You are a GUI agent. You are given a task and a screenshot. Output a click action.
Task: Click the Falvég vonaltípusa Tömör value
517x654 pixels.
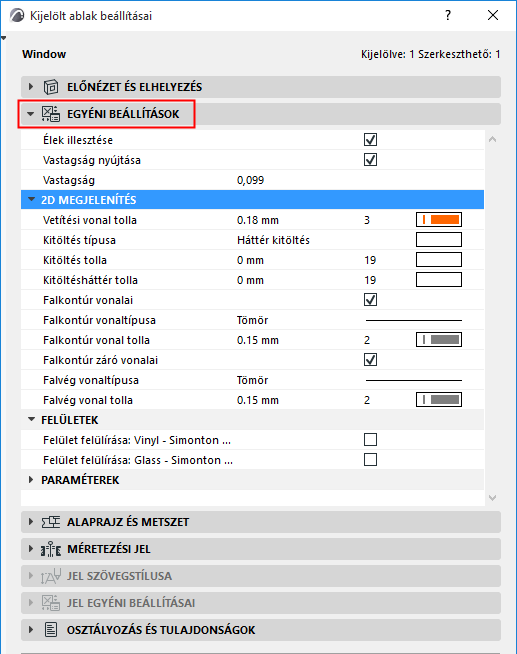252,380
